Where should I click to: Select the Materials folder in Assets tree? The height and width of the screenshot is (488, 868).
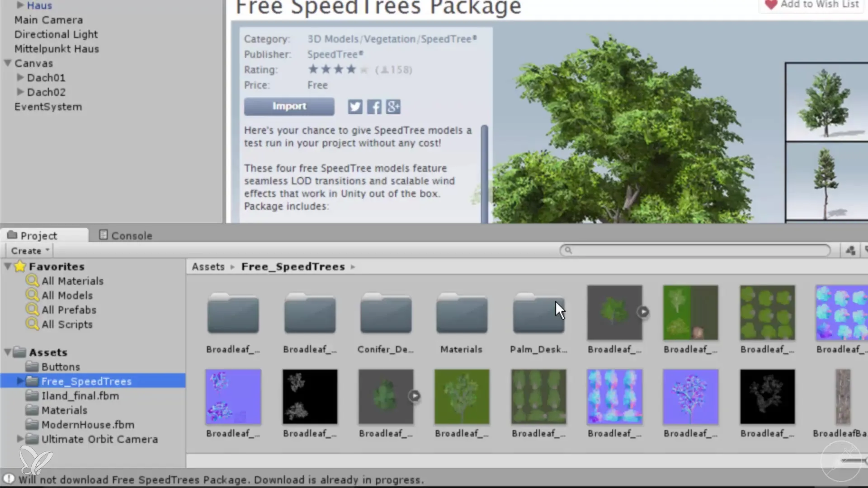[x=64, y=410]
